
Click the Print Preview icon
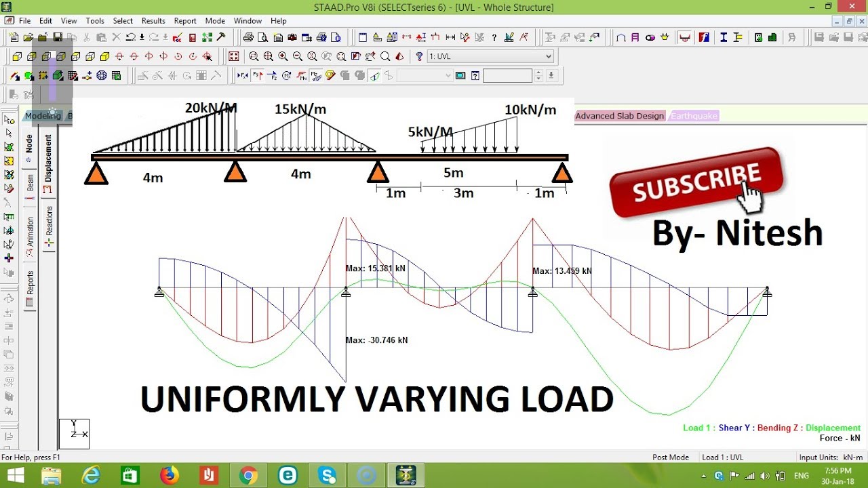click(x=263, y=37)
